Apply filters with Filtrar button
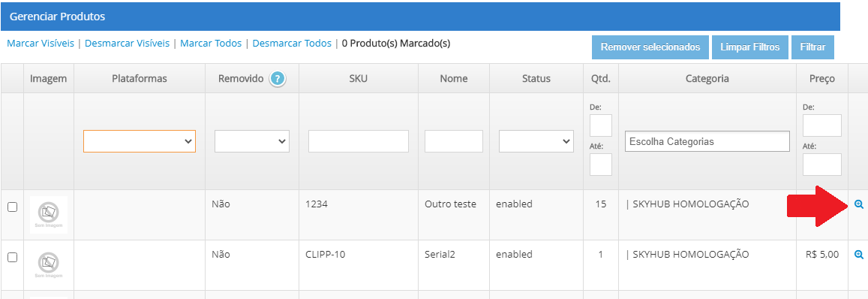 pos(812,47)
